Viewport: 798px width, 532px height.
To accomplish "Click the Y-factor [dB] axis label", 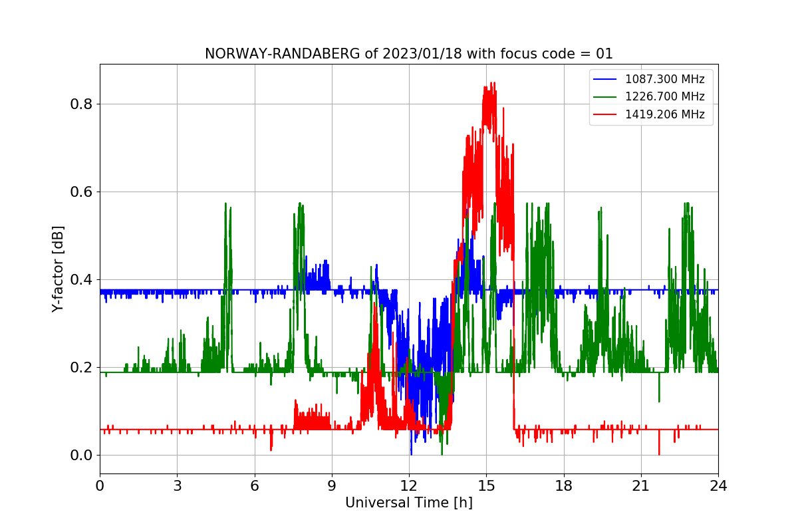I will point(59,269).
